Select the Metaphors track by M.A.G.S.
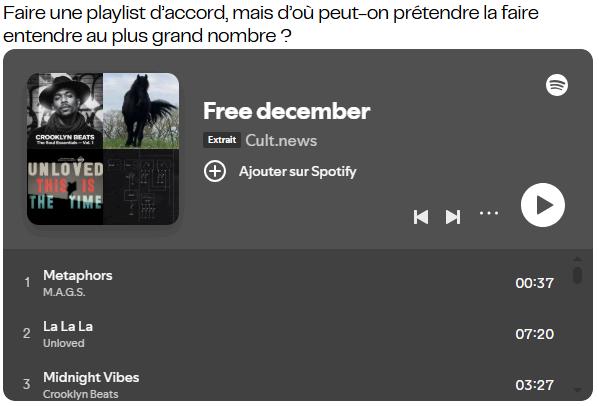Viewport: 599px width, 406px height. (x=290, y=283)
